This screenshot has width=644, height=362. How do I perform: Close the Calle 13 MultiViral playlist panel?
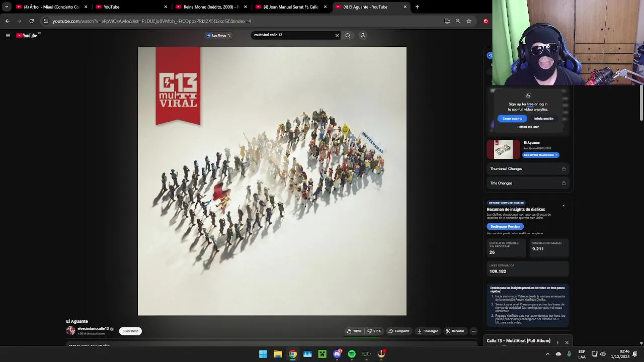pos(567,342)
